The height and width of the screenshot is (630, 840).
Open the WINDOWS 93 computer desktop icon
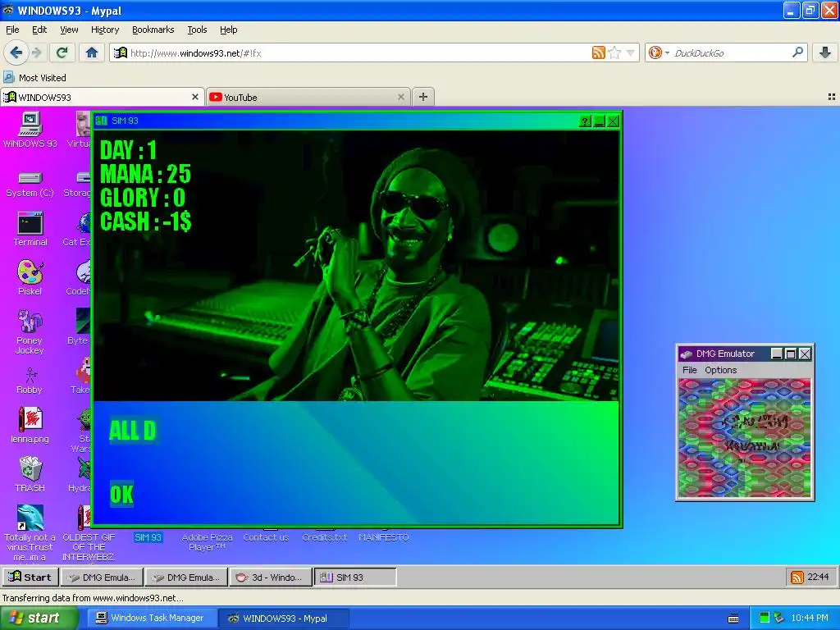[30, 129]
